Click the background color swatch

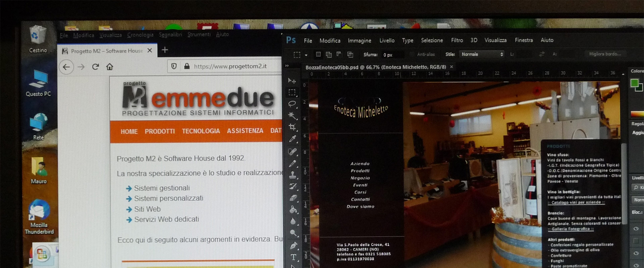click(640, 88)
